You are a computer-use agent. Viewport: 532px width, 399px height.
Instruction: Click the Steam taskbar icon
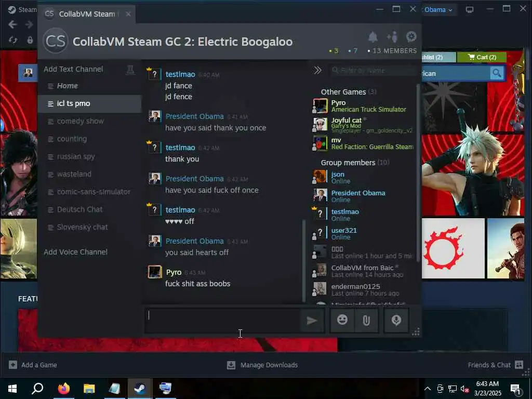coord(139,388)
